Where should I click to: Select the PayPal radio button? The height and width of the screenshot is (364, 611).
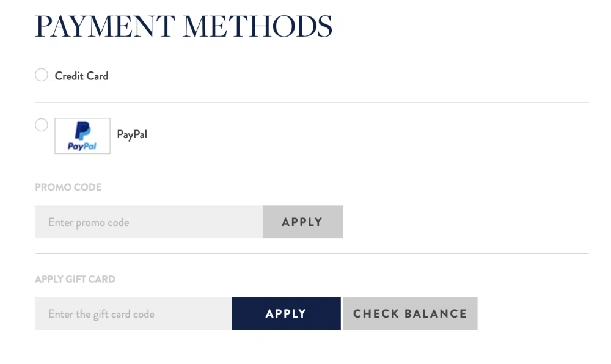coord(41,125)
